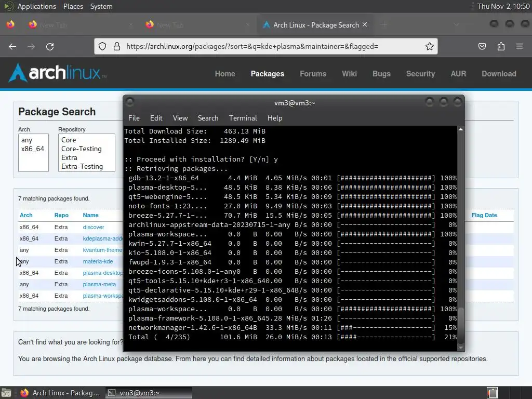Close the Arch Linux Package Search tab
This screenshot has height=399, width=532.
[365, 25]
